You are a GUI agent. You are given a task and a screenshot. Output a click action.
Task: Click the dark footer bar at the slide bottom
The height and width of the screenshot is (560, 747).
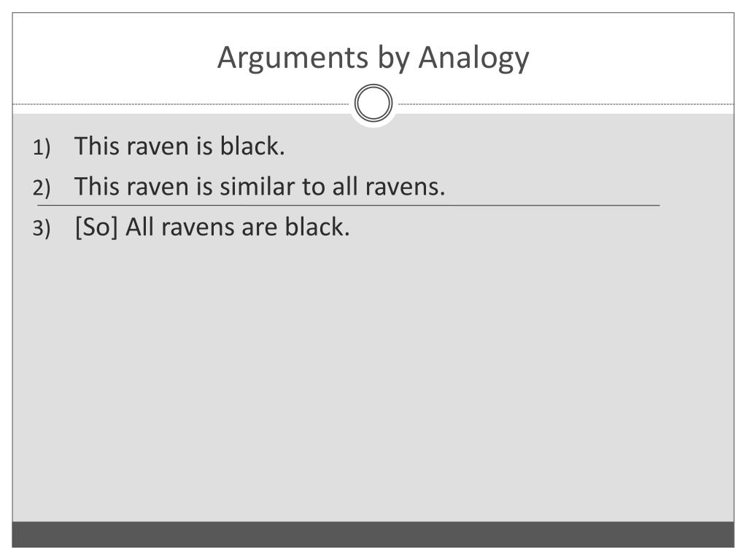coord(373,534)
